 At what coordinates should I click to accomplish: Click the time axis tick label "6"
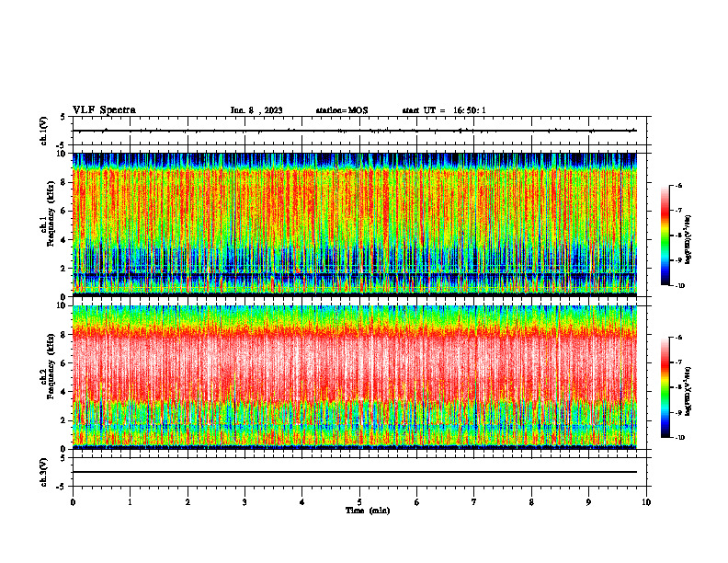[417, 502]
